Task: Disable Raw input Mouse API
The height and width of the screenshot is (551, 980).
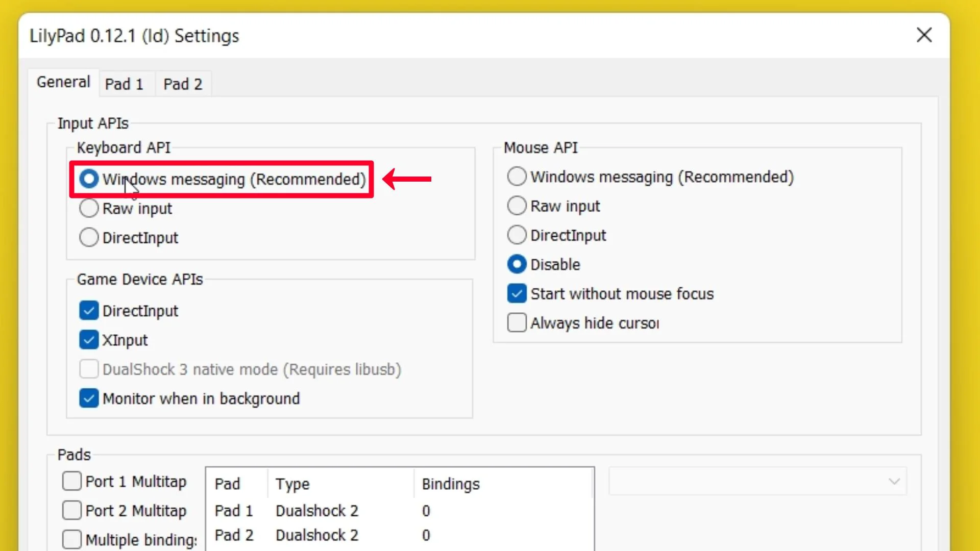Action: [516, 206]
